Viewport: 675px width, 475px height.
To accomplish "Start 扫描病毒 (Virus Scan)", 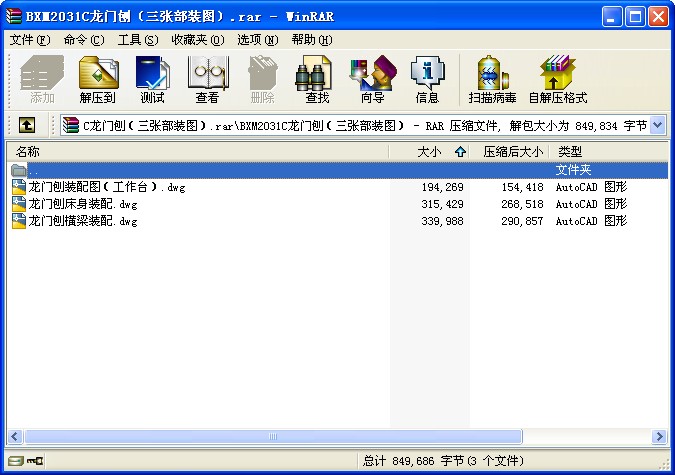I will [492, 79].
